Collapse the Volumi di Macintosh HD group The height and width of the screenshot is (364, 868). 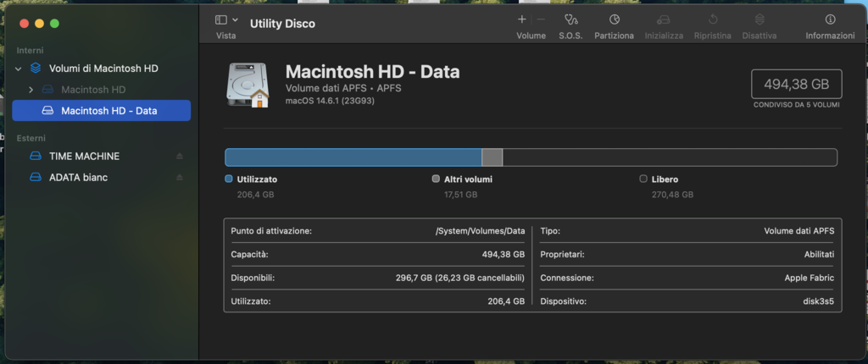coord(19,69)
